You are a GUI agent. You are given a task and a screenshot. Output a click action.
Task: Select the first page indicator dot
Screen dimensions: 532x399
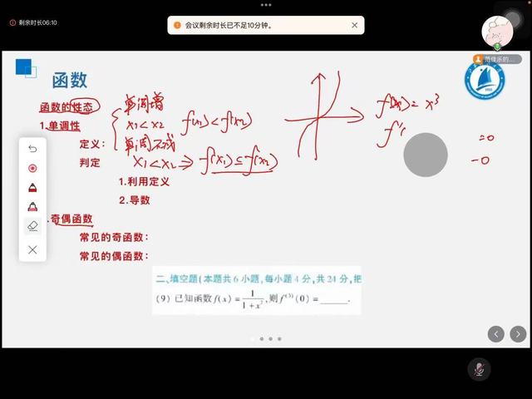pyautogui.click(x=252, y=339)
